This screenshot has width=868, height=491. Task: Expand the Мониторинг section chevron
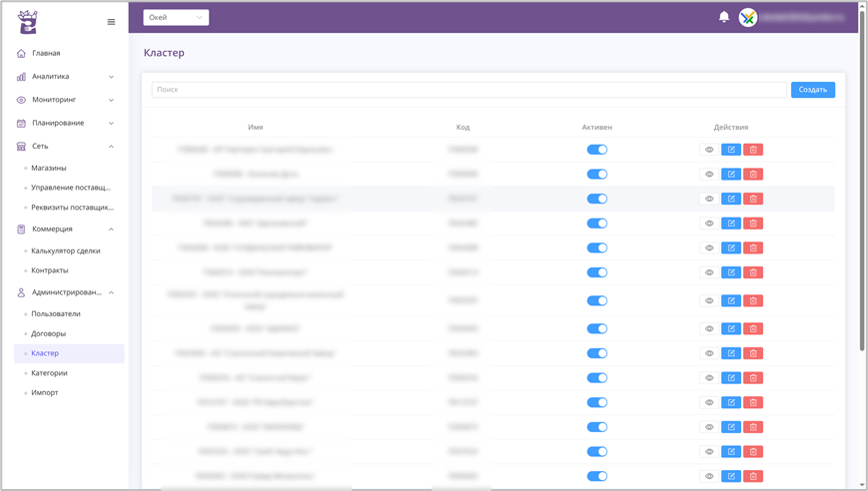coord(111,100)
